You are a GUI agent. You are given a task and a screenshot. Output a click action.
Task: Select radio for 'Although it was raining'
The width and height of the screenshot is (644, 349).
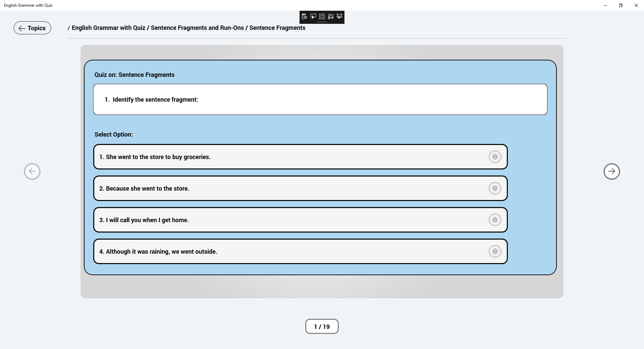pos(495,251)
